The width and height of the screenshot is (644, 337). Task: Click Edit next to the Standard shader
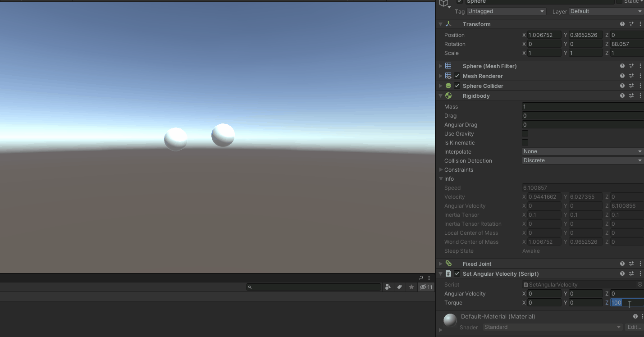tap(634, 327)
